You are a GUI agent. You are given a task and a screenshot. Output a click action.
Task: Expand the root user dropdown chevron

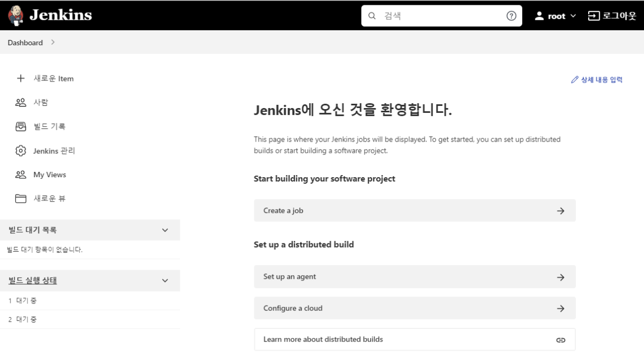(573, 16)
